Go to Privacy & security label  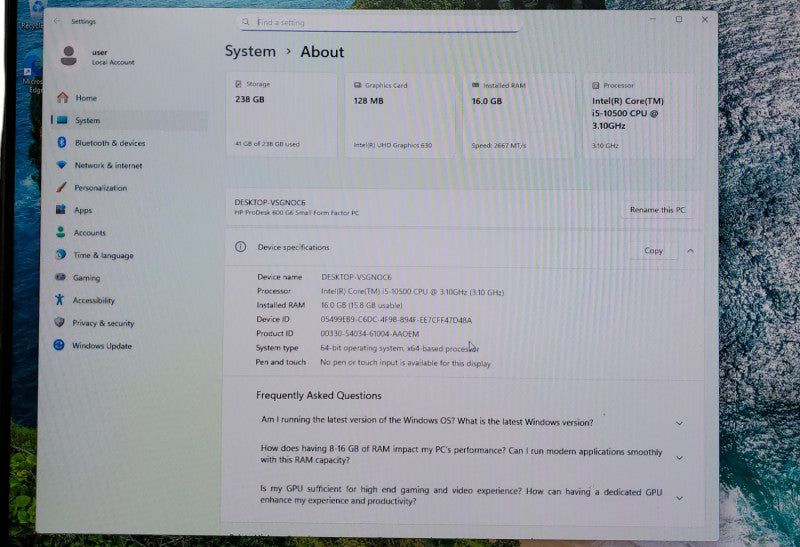pyautogui.click(x=104, y=323)
